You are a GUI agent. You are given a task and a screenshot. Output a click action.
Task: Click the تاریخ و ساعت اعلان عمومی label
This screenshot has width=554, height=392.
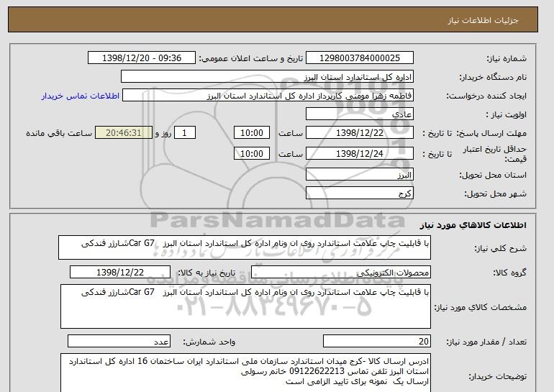[x=251, y=59]
